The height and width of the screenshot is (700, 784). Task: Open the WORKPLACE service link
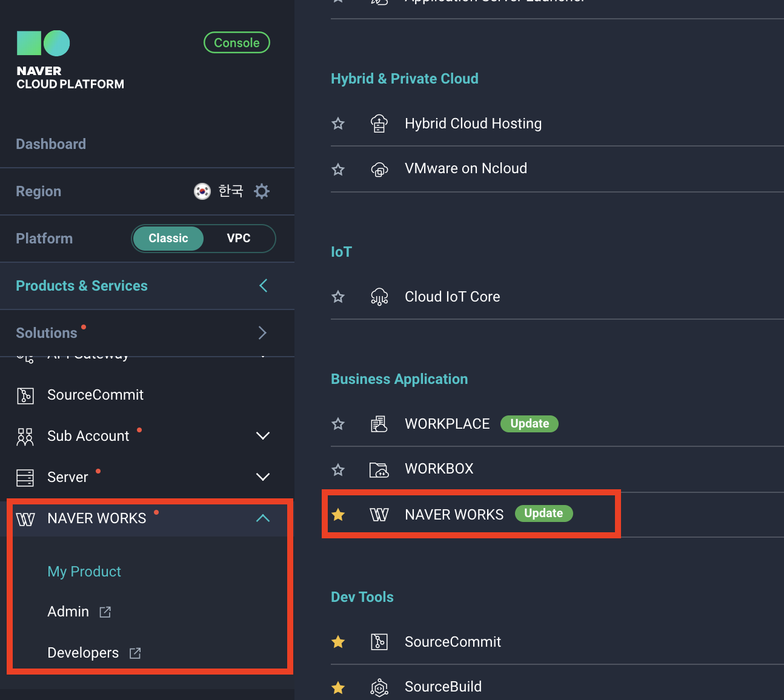click(447, 424)
